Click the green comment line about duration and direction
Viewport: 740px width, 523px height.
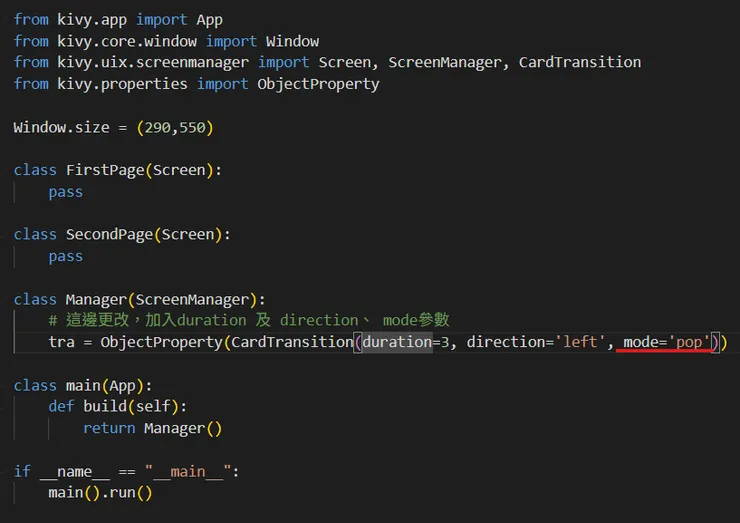pyautogui.click(x=249, y=320)
